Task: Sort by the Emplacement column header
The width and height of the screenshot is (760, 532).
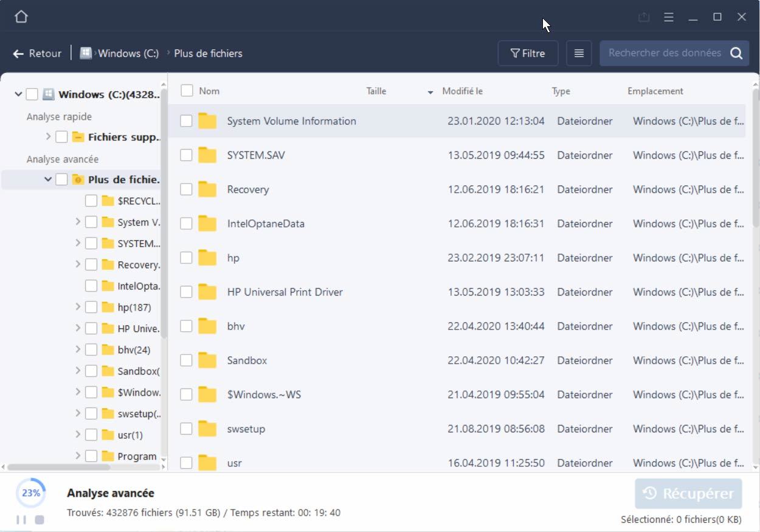Action: coord(655,91)
